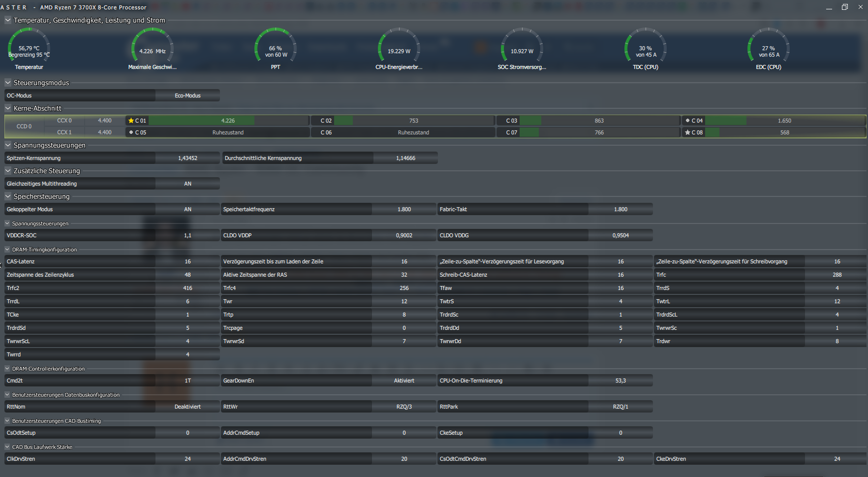Click the CkeDrvStren value 24

coord(837,459)
